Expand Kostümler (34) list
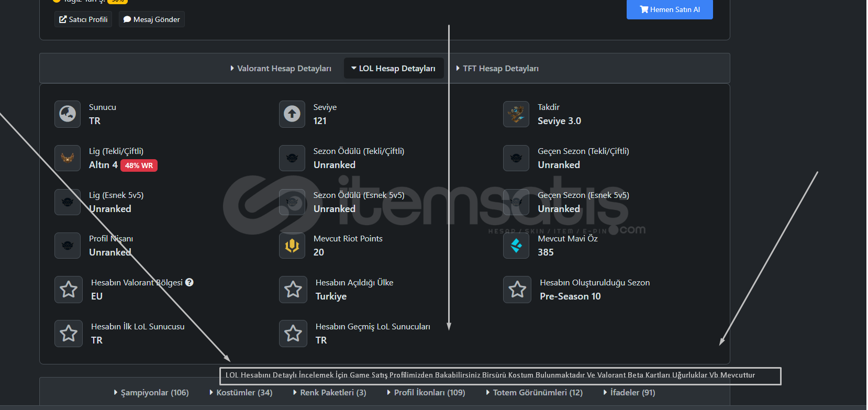This screenshot has width=868, height=410. pyautogui.click(x=241, y=392)
